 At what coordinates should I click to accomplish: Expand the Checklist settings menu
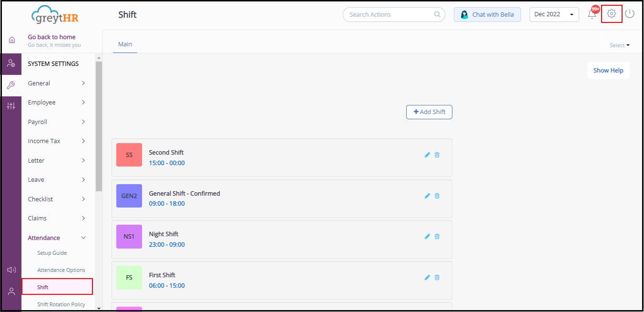[x=57, y=199]
